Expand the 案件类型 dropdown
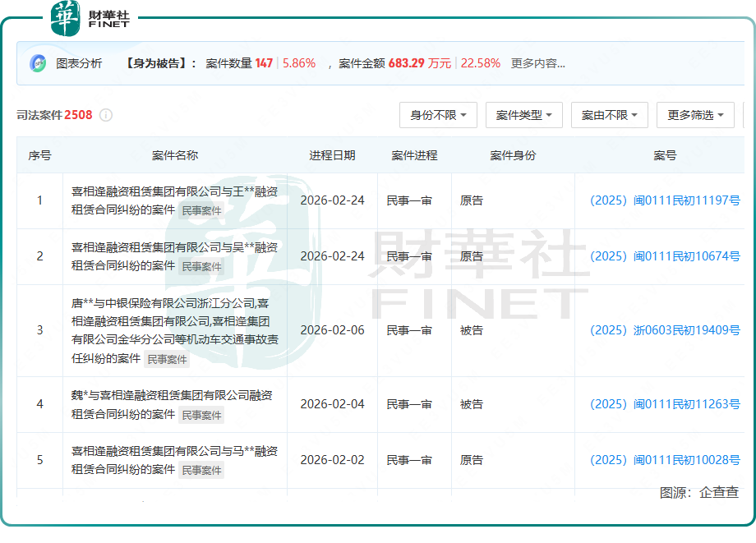The height and width of the screenshot is (543, 756). click(523, 115)
